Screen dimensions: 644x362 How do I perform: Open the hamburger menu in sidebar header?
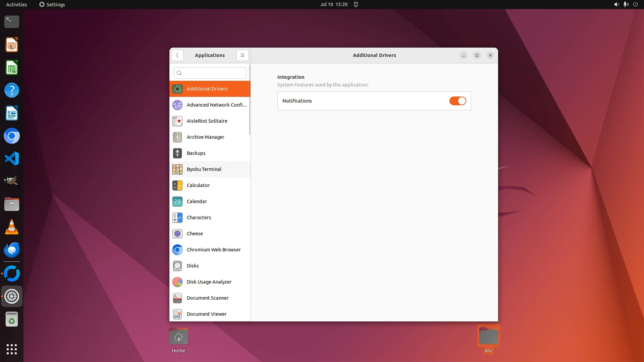pos(242,55)
